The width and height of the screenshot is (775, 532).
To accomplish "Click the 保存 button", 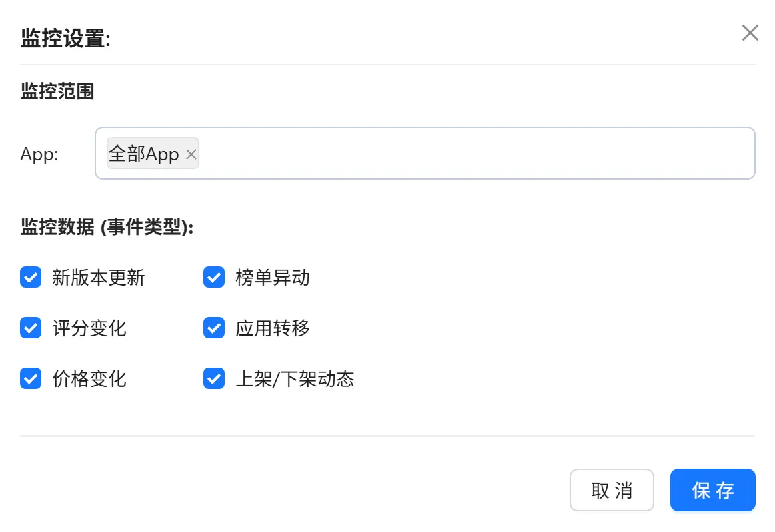I will point(712,490).
